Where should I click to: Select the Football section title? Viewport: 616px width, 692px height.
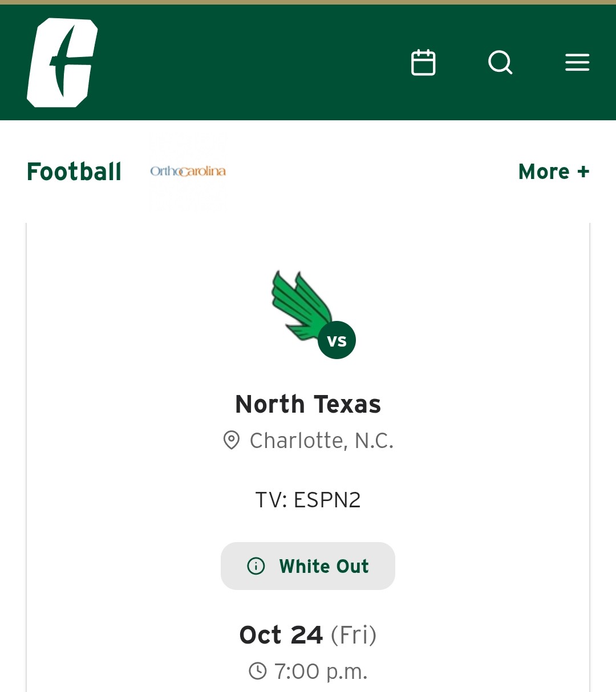[x=74, y=172]
